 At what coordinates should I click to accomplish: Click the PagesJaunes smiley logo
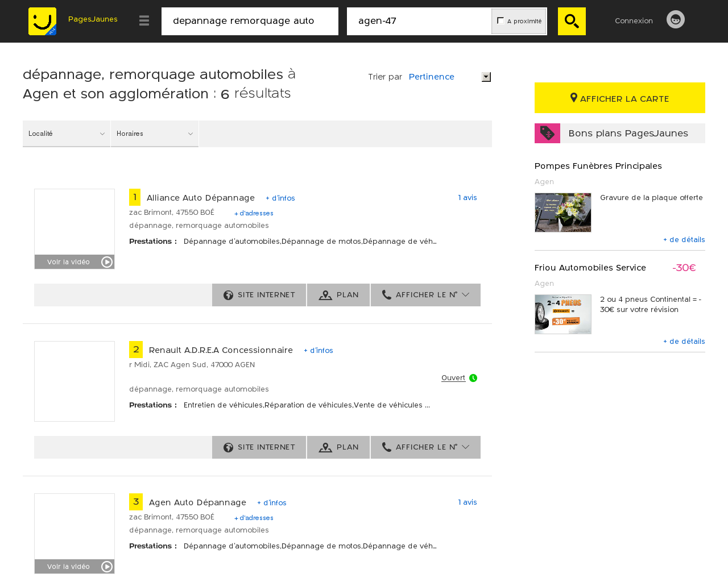(x=42, y=21)
